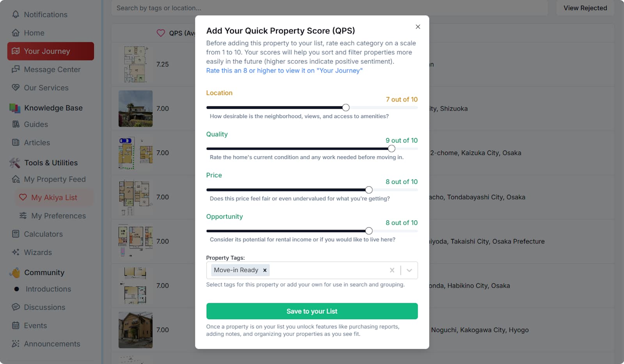Click the 'Rate this an 8 or higher' link

284,71
